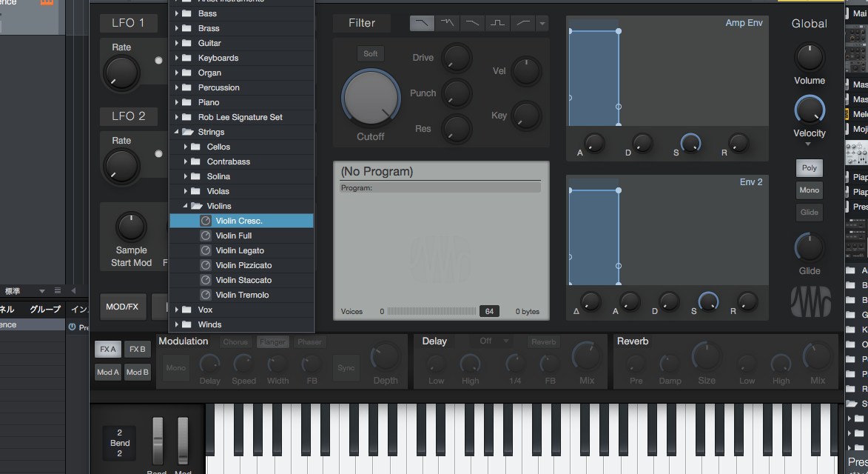Click the pitch Bend wheel

click(x=158, y=441)
